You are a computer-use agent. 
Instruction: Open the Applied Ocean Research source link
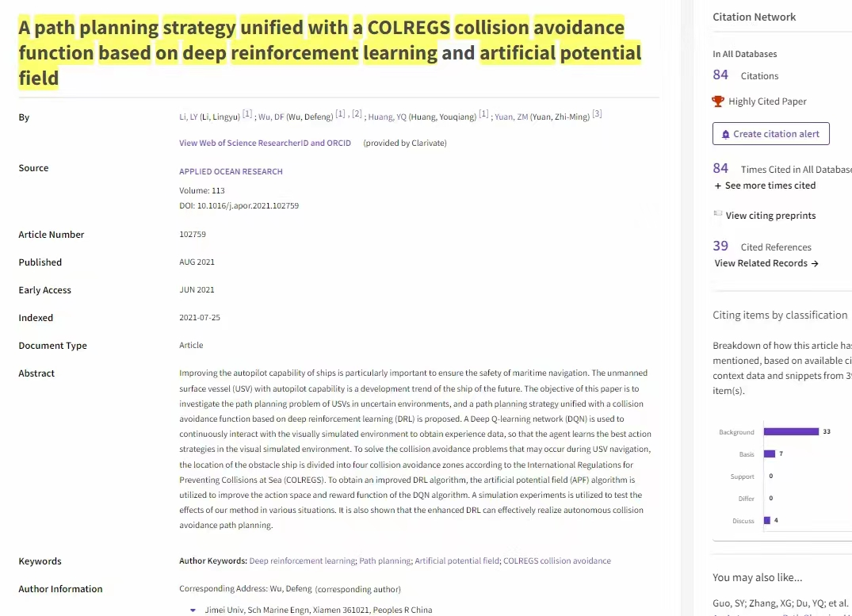coord(231,171)
